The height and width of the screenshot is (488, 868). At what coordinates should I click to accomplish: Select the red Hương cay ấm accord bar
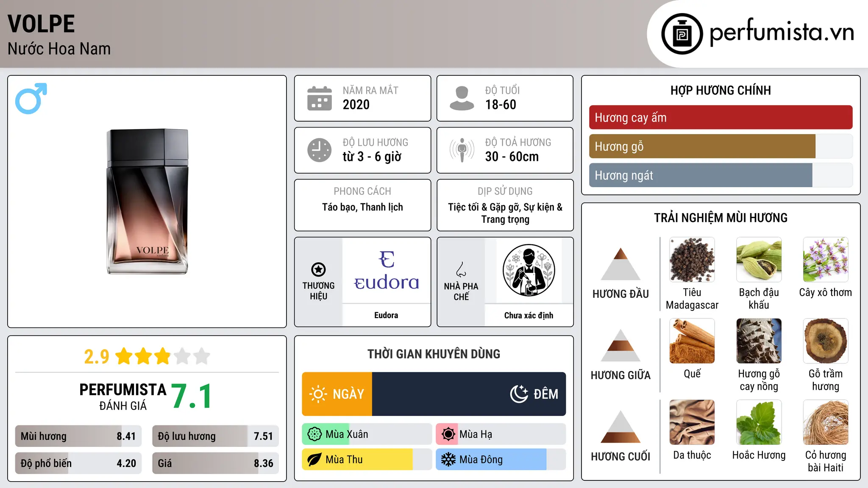721,117
